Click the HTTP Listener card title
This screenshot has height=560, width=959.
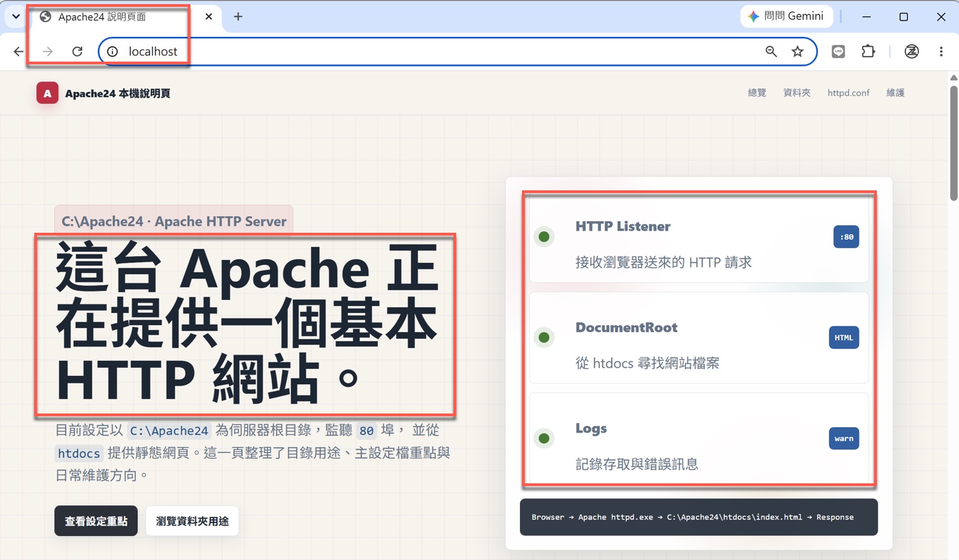(x=623, y=227)
